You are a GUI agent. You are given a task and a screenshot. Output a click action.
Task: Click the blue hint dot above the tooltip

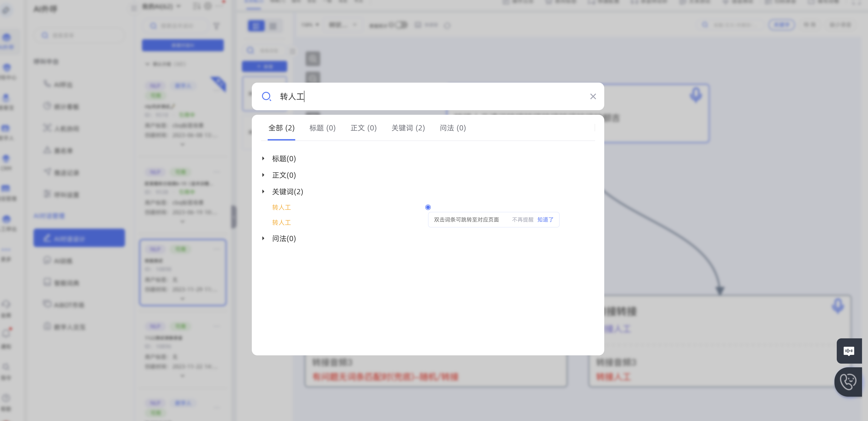tap(428, 207)
